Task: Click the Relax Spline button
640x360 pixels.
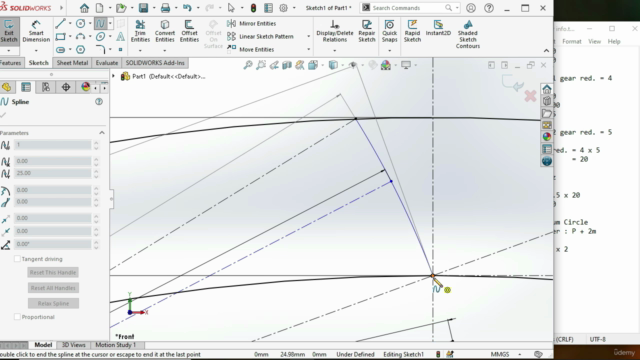Action: click(53, 303)
